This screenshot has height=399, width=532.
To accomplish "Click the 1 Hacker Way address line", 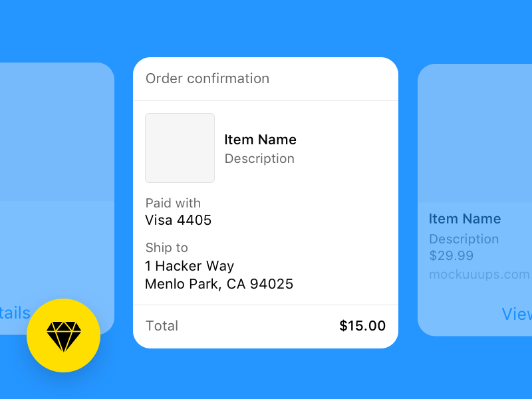I will tap(190, 266).
